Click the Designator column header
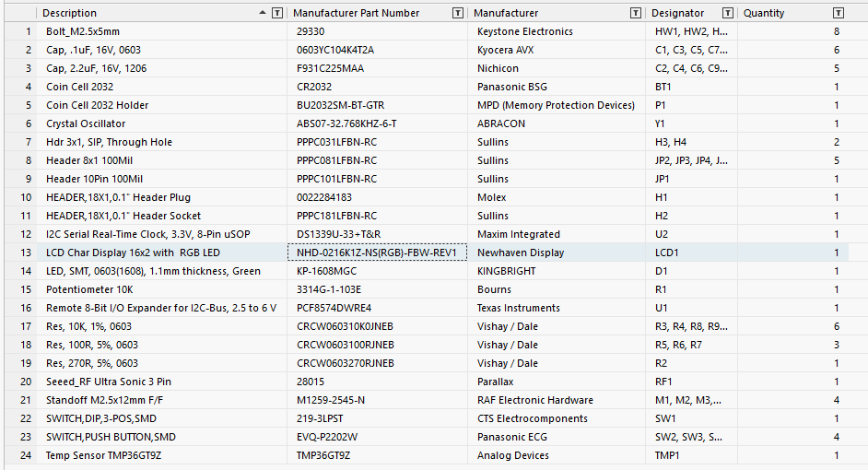Screen dimensions: 868x470 tap(677, 13)
